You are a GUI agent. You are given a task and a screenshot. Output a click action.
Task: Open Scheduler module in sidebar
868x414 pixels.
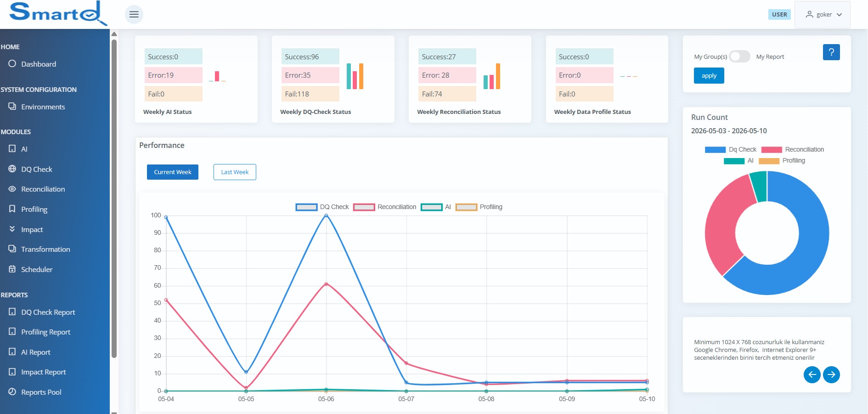37,269
